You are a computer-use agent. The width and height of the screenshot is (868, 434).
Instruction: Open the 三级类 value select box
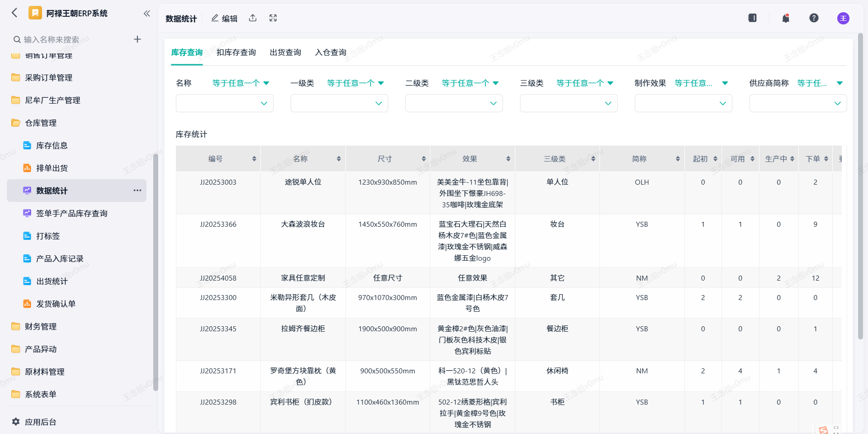pos(569,103)
